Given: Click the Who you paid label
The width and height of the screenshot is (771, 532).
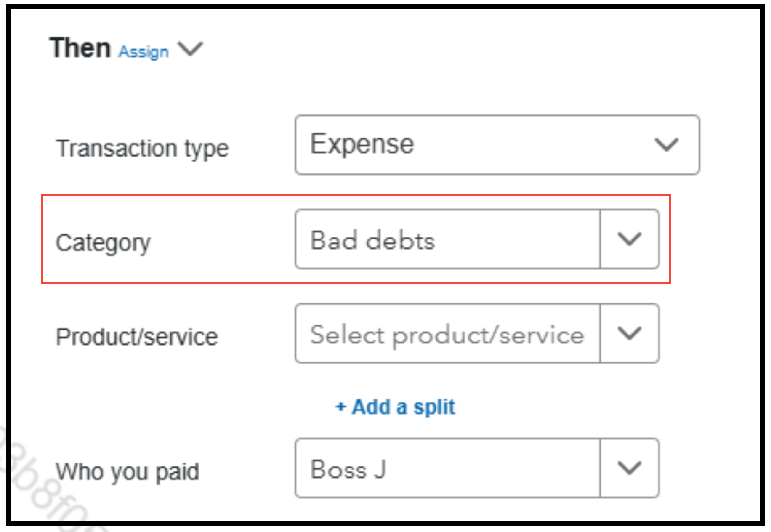Looking at the screenshot, I should point(128,471).
